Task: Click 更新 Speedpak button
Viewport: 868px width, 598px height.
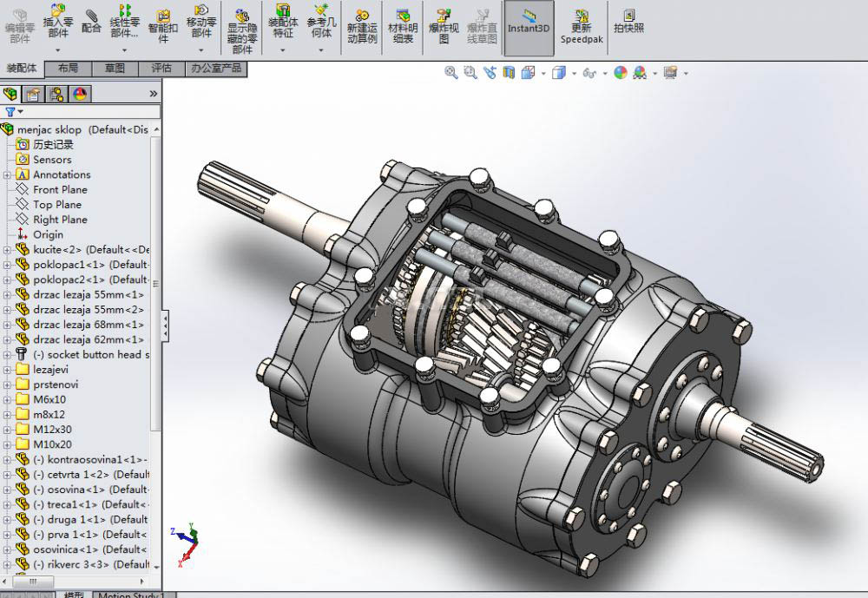Action: 581,26
